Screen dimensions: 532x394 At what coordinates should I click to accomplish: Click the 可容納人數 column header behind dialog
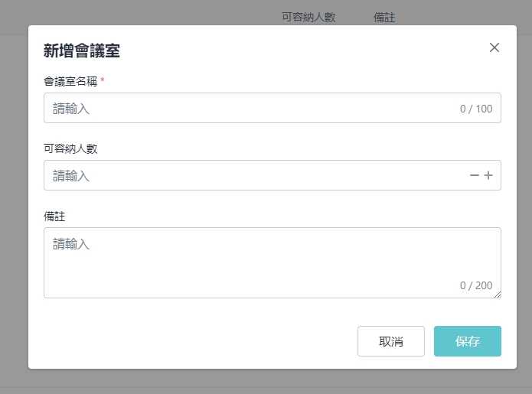[x=308, y=17]
